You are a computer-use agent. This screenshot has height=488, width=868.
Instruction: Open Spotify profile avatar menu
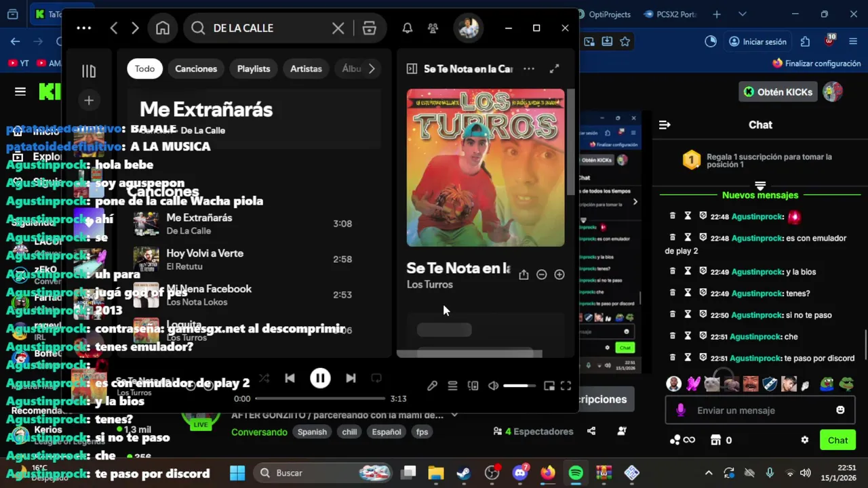469,28
